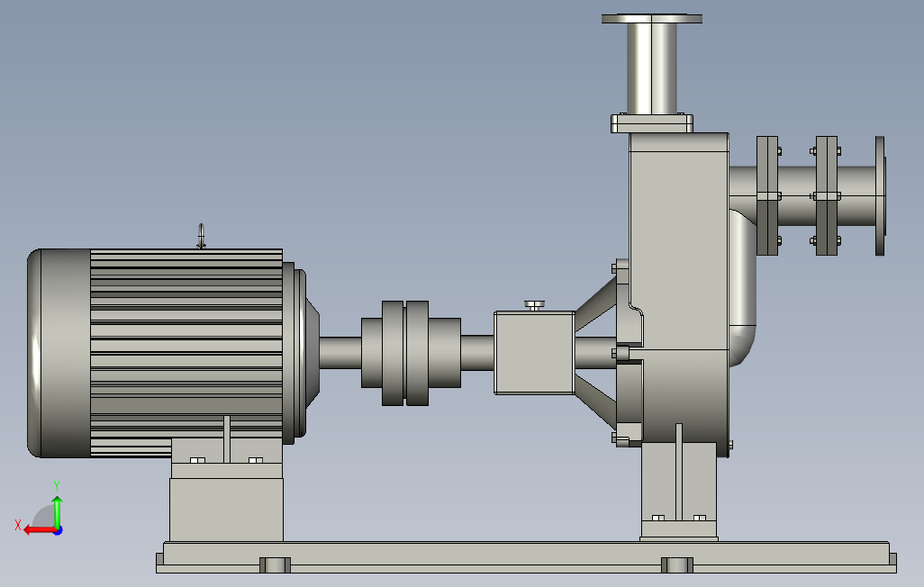Screen dimensions: 924x587
Task: Select the finned electric motor body
Action: 186,352
